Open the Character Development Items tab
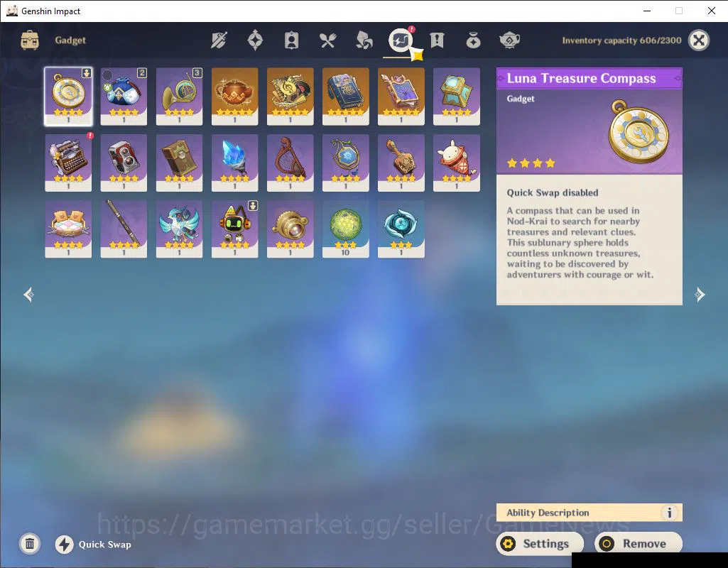The image size is (728, 568). pos(292,40)
